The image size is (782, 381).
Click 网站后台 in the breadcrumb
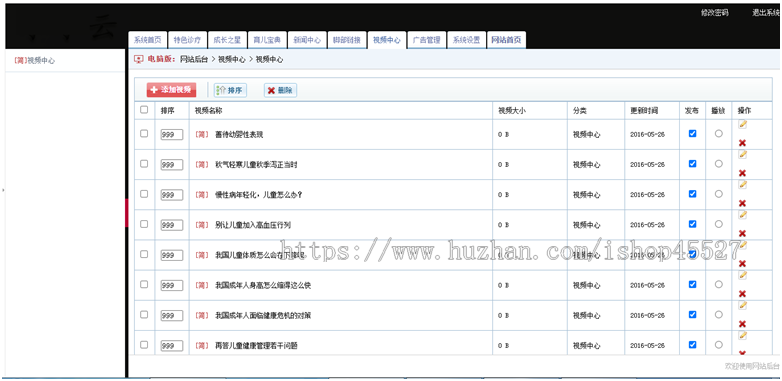pyautogui.click(x=194, y=59)
